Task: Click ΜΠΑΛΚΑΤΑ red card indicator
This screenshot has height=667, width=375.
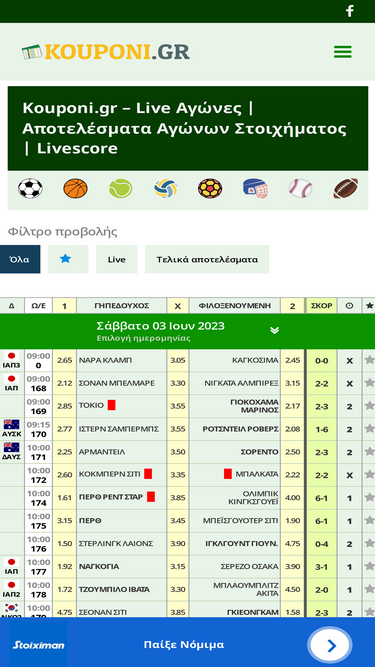Action: (228, 474)
